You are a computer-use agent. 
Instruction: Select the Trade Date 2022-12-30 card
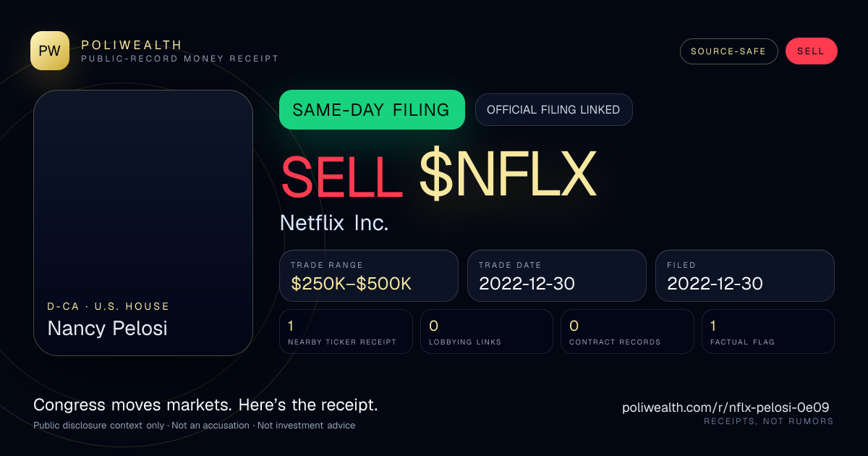[x=557, y=276]
